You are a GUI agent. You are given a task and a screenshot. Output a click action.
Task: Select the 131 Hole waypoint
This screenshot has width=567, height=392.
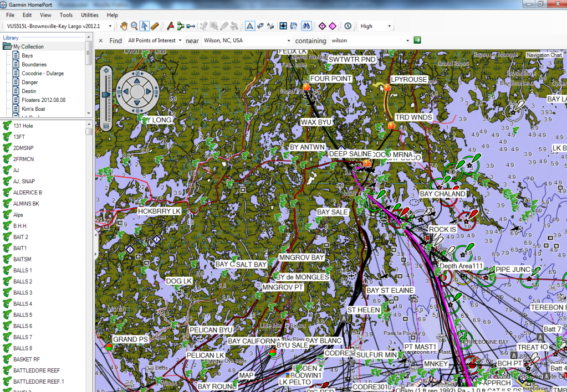click(x=23, y=126)
